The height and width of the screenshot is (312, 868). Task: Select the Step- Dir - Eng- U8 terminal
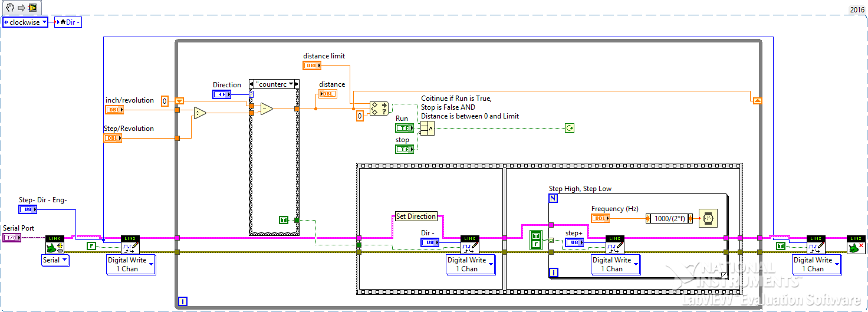[x=28, y=209]
